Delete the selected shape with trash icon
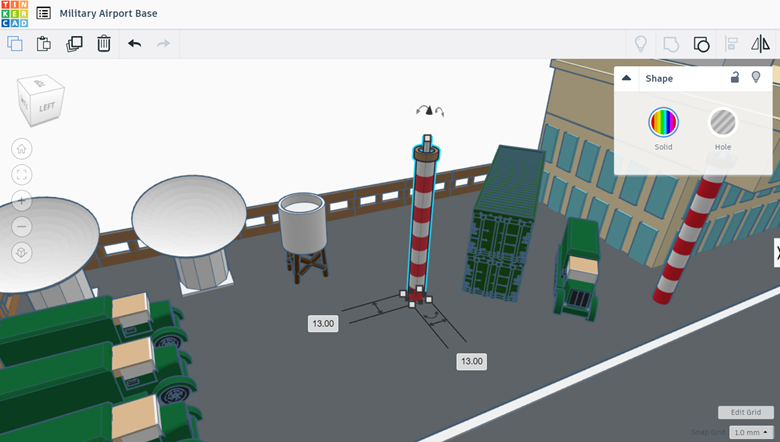780x442 pixels. pyautogui.click(x=103, y=44)
